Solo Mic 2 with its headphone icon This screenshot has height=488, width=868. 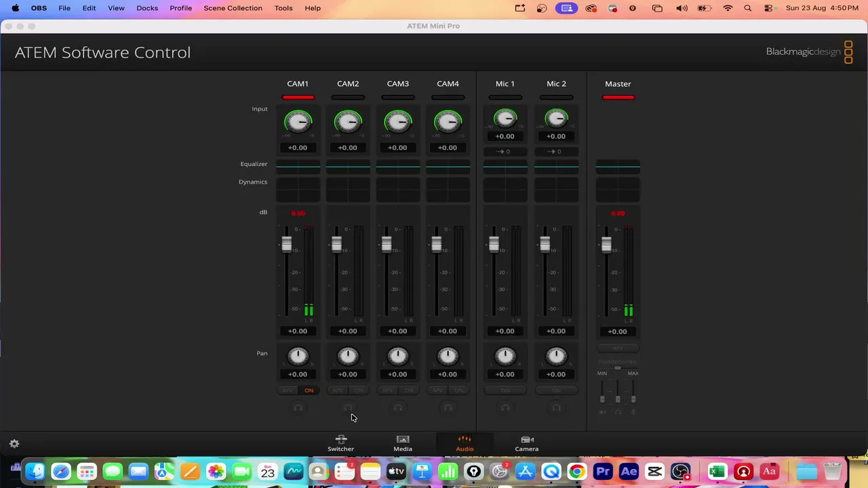(556, 408)
